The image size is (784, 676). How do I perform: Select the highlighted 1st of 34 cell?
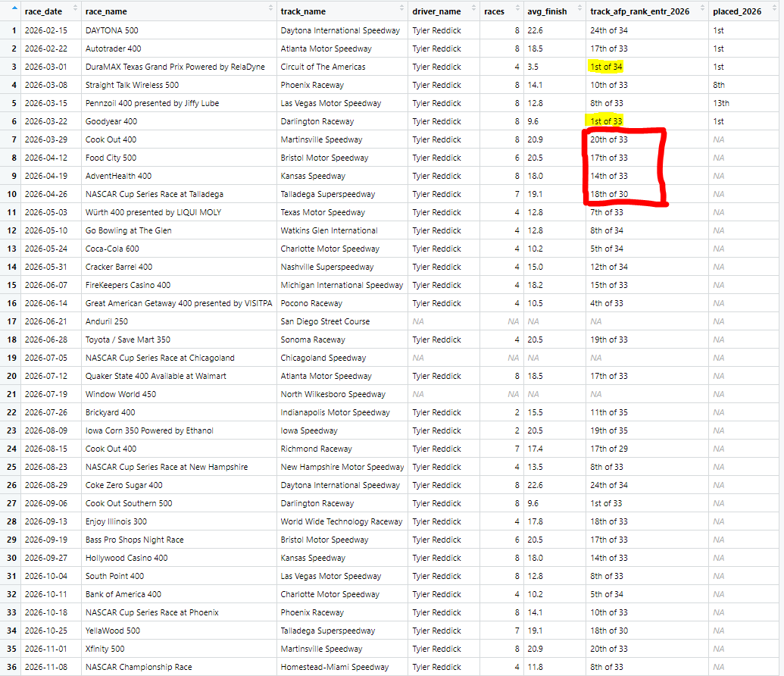pos(647,67)
